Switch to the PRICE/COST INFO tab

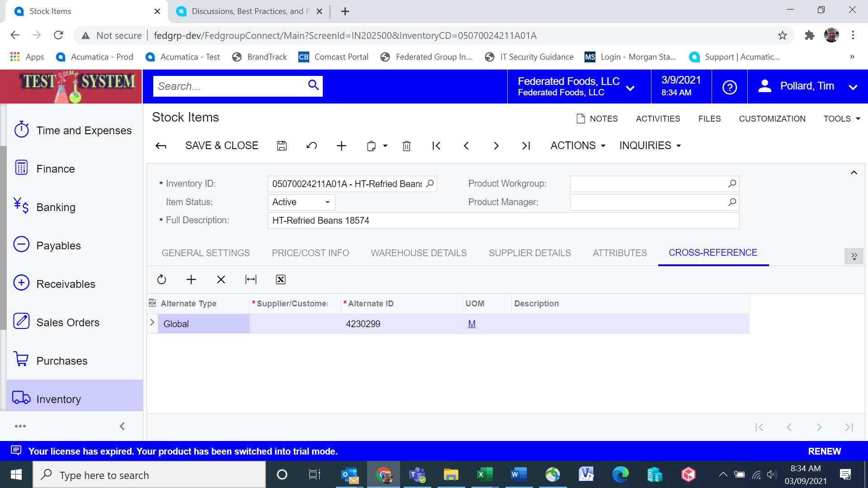click(310, 253)
